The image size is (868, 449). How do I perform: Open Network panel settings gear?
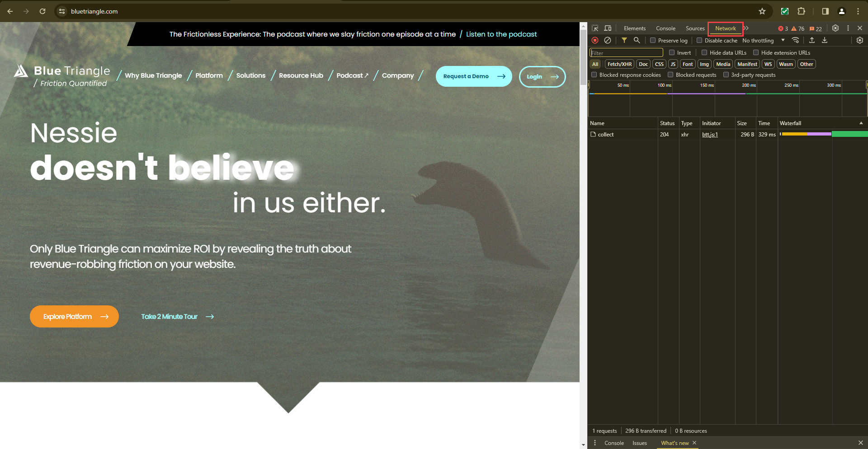tap(860, 40)
